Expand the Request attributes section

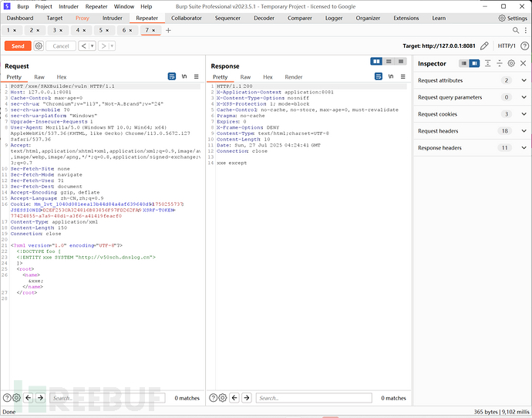coord(524,80)
